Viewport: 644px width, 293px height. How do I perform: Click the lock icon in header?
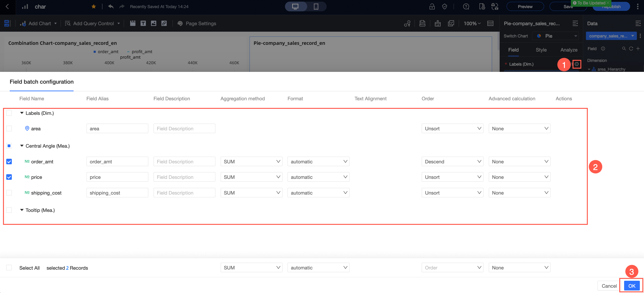[432, 6]
